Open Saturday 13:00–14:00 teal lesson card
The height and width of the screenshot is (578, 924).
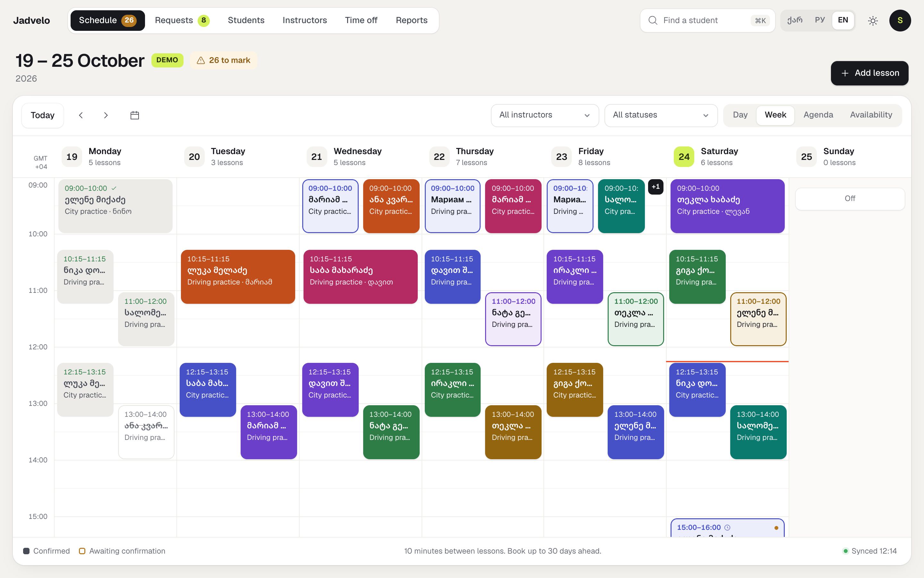click(x=758, y=432)
